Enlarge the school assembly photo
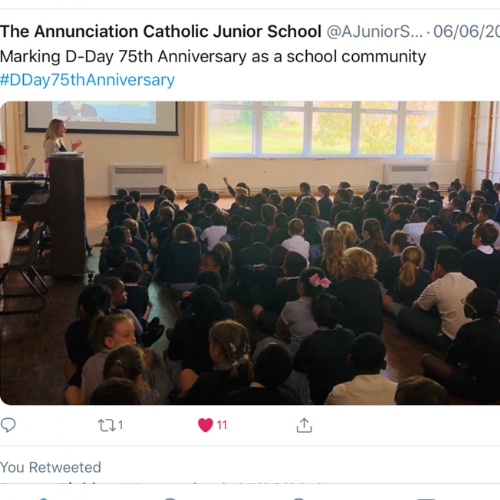 pyautogui.click(x=250, y=253)
